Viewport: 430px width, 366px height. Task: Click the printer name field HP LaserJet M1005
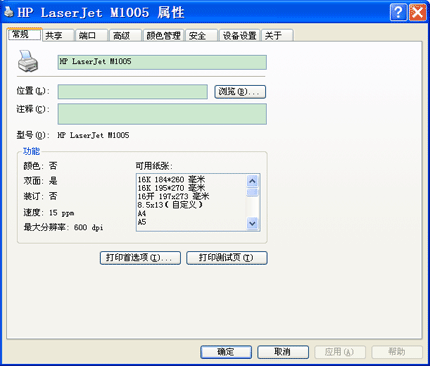pos(162,62)
